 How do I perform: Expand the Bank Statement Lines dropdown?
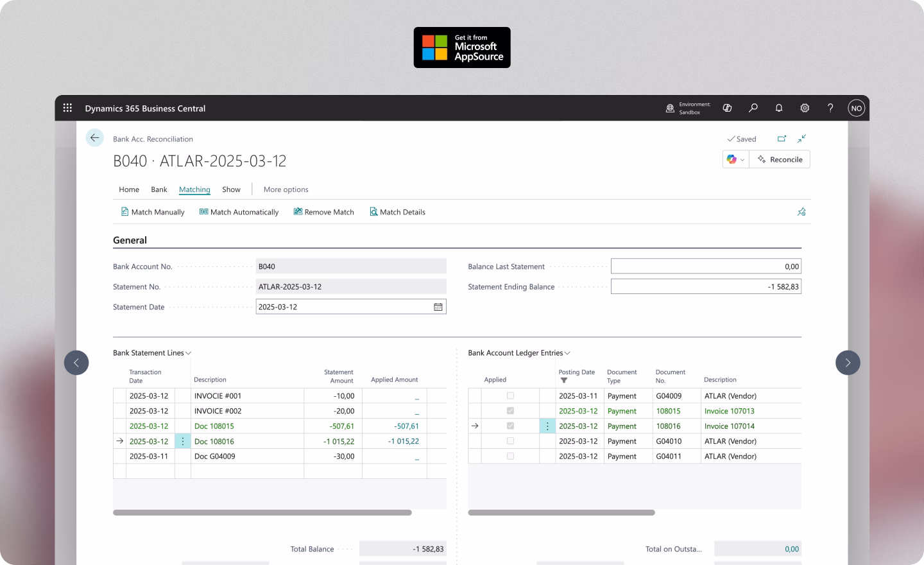click(x=187, y=352)
